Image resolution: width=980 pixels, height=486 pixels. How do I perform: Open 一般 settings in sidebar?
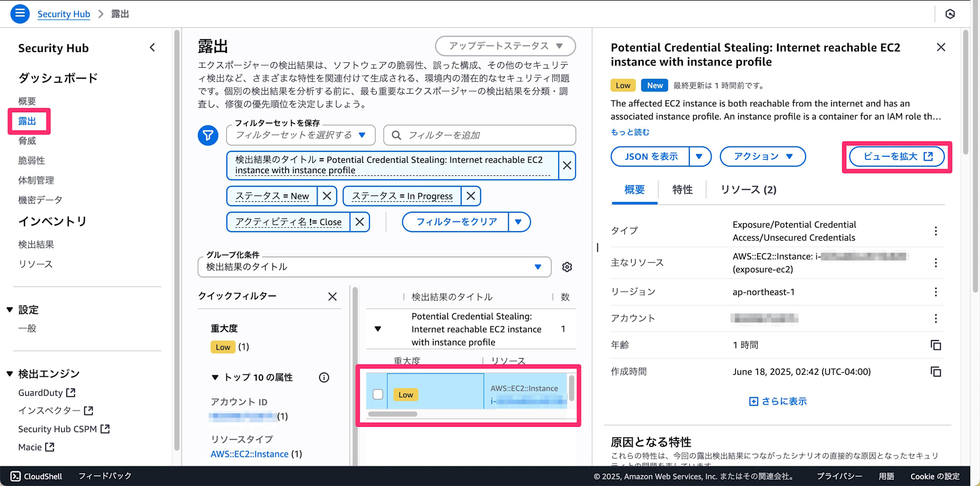point(27,328)
